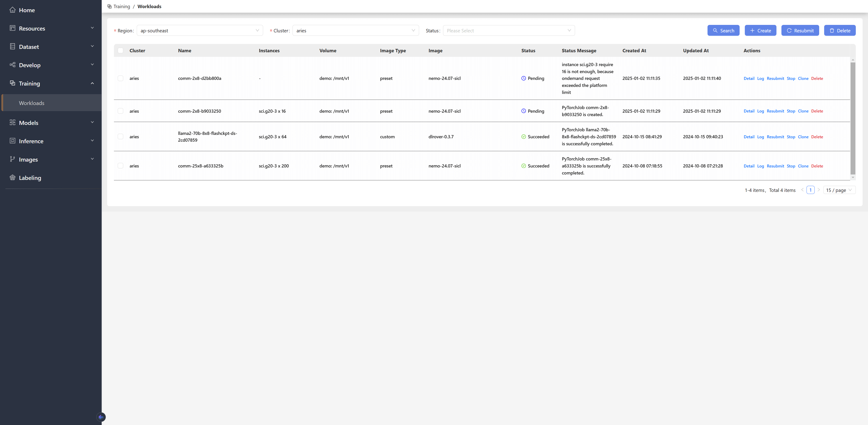Click the Labeling sidebar icon

pyautogui.click(x=12, y=177)
